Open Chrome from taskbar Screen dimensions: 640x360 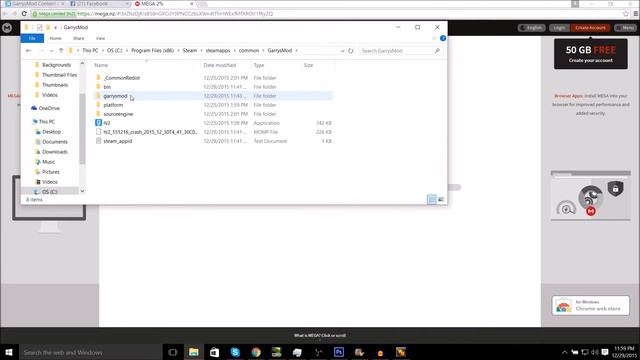tap(256, 352)
